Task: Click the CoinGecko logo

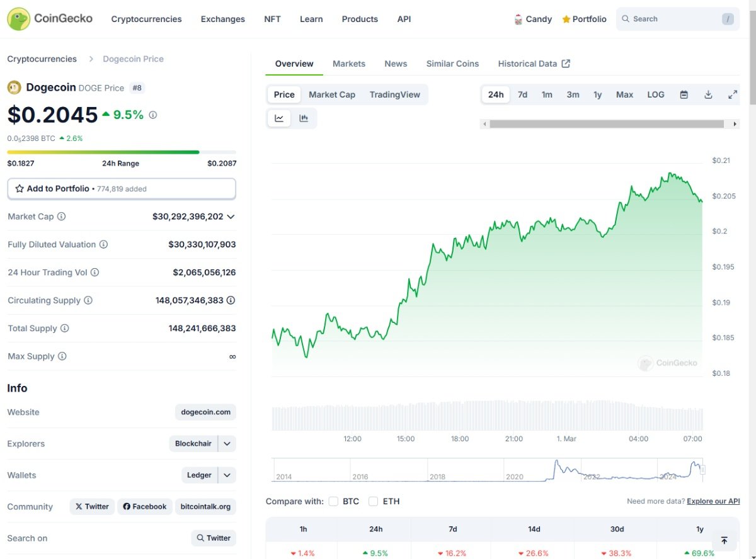Action: point(50,19)
